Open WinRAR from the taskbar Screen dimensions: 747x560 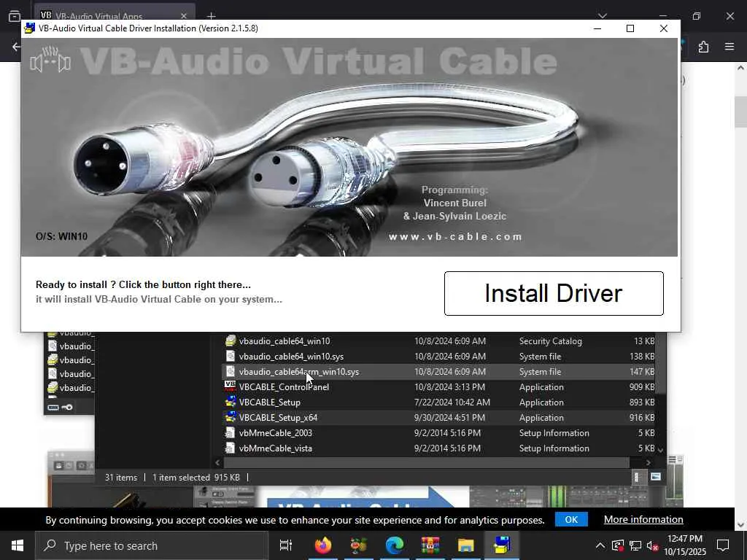tap(430, 545)
